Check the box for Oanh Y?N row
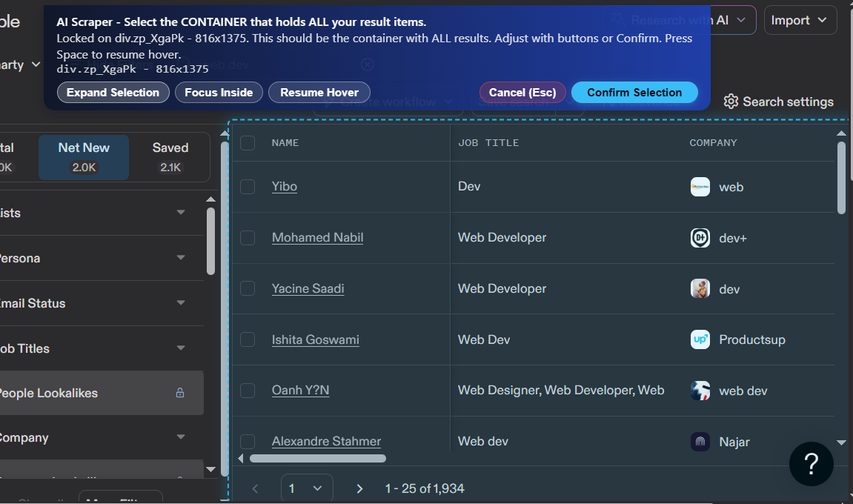Image resolution: width=853 pixels, height=504 pixels. pos(248,391)
